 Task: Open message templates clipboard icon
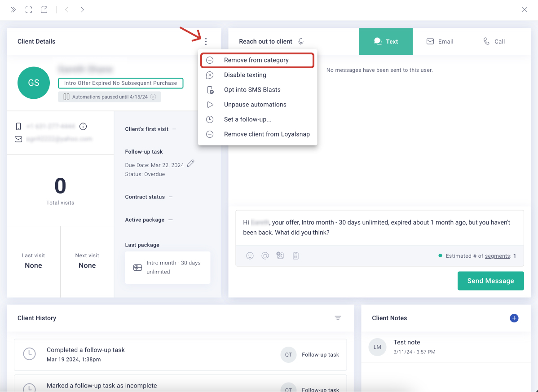[296, 255]
